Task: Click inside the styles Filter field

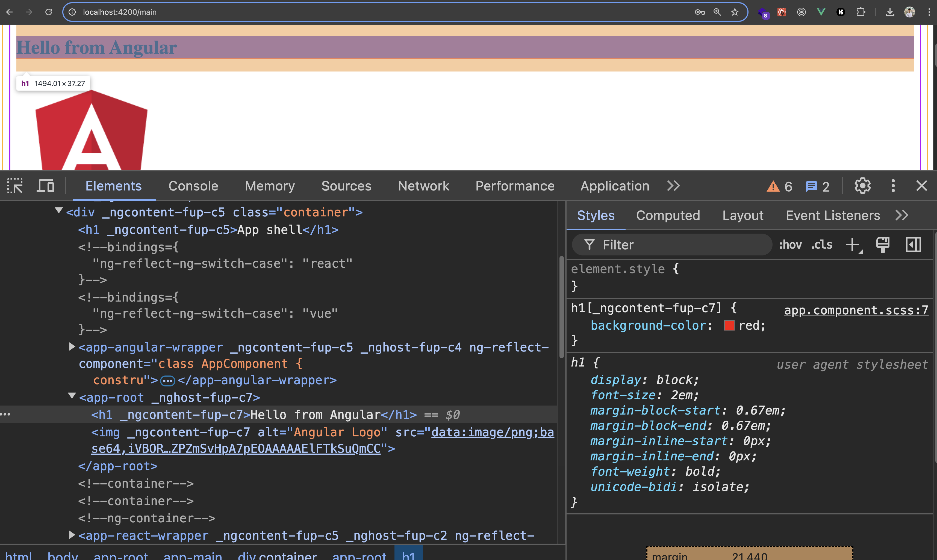Action: (x=672, y=245)
